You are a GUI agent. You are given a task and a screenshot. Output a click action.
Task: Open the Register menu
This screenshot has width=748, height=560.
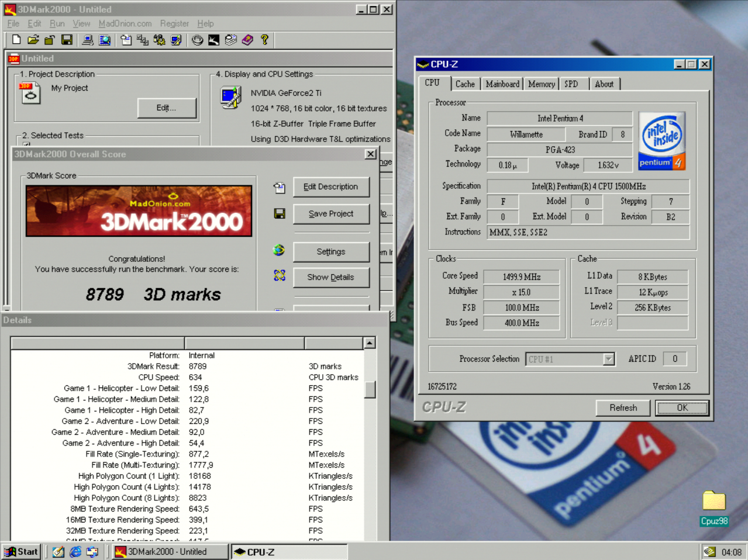pos(174,23)
